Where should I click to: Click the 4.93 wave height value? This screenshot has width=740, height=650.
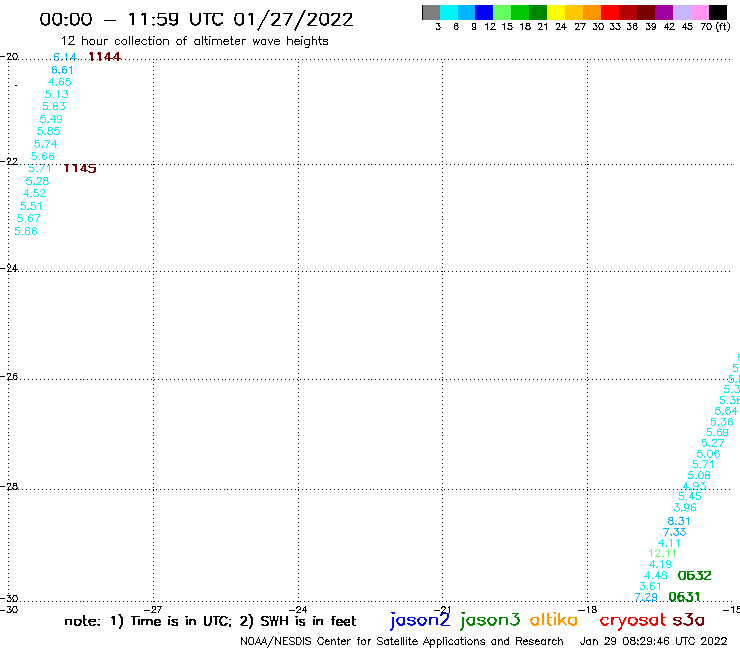coord(695,486)
